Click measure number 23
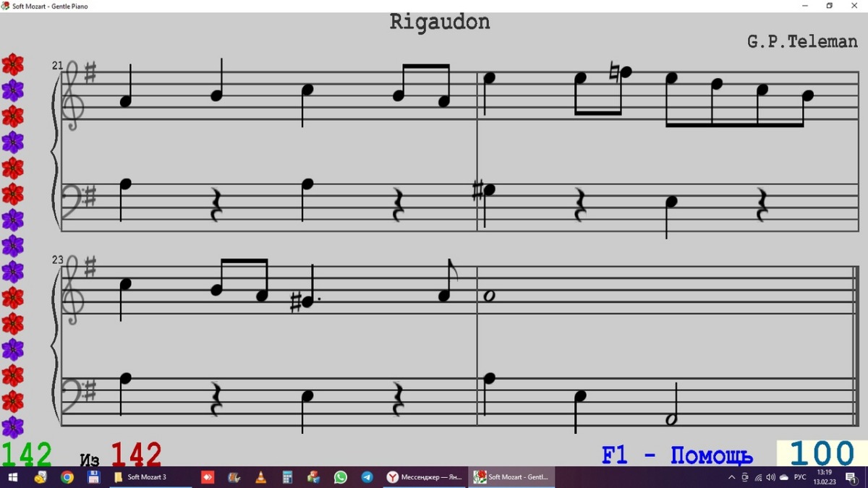 click(x=57, y=260)
